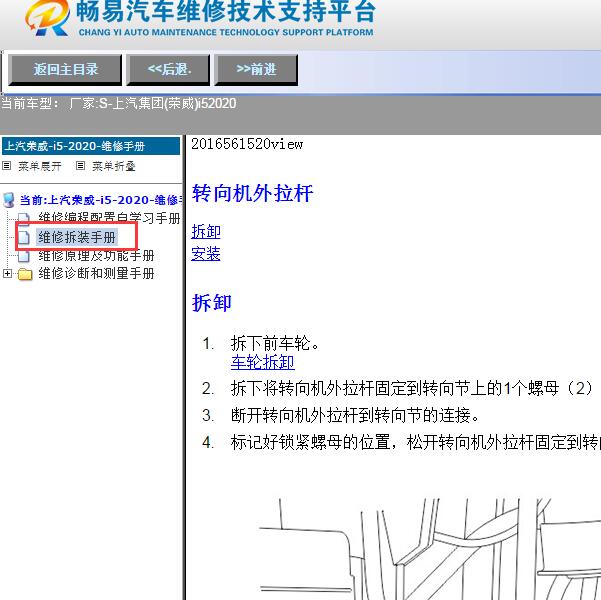
Task: Click the 返回主目录 button
Action: tap(65, 69)
